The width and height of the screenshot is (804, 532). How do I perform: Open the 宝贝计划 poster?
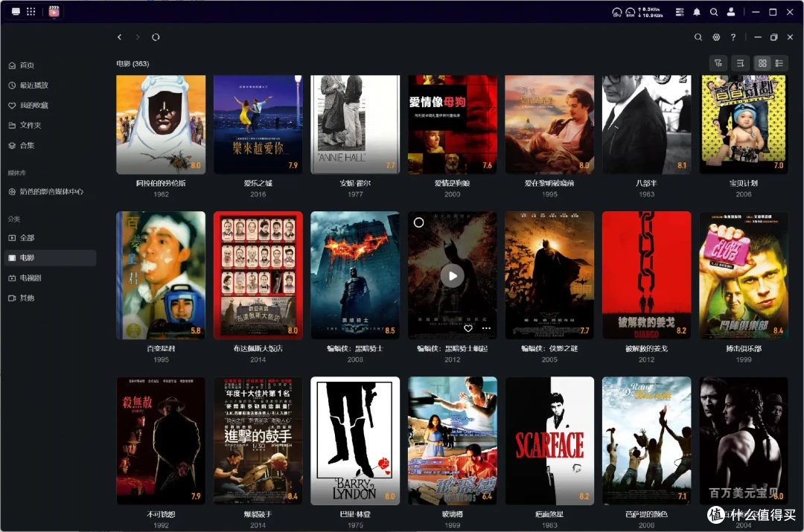(x=744, y=124)
